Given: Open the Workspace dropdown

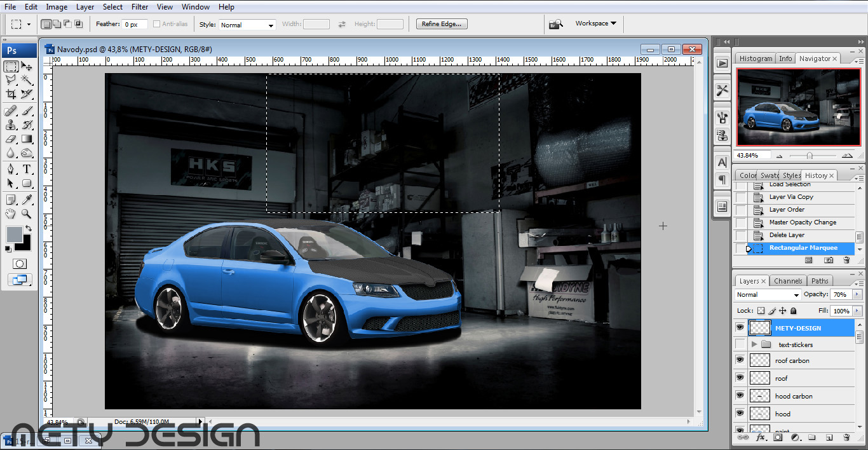Looking at the screenshot, I should coord(595,24).
